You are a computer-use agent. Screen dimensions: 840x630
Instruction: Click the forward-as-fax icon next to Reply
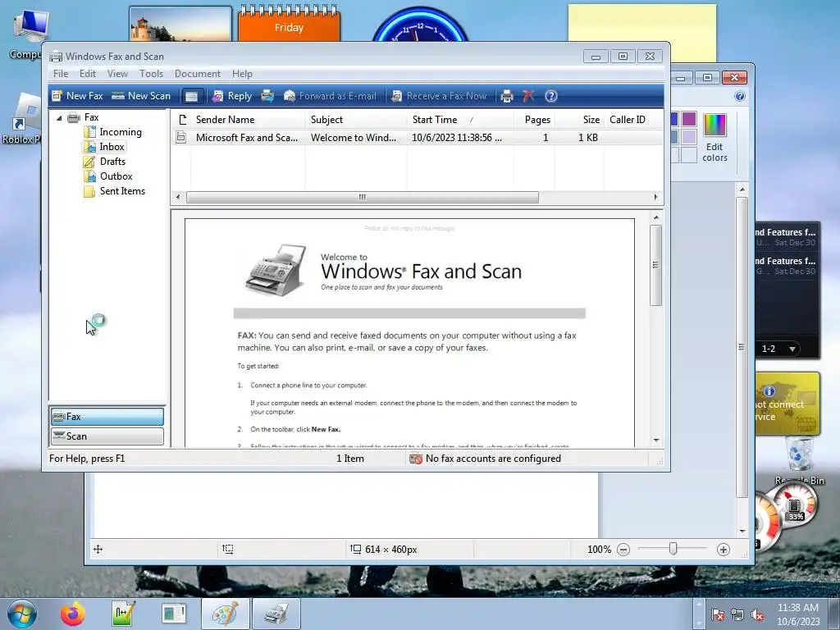click(267, 96)
